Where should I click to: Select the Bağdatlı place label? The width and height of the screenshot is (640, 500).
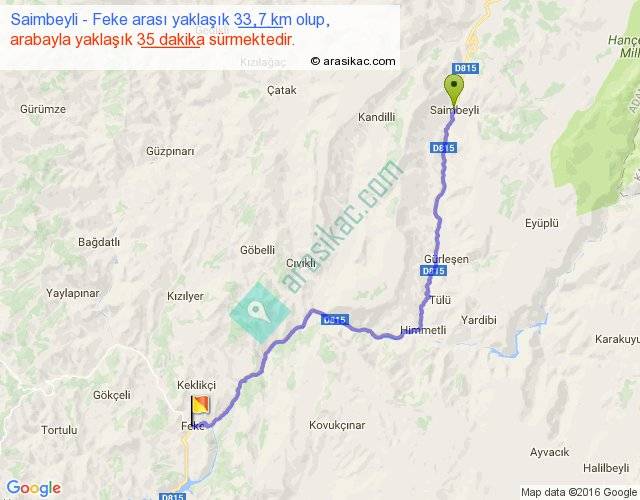click(x=99, y=242)
